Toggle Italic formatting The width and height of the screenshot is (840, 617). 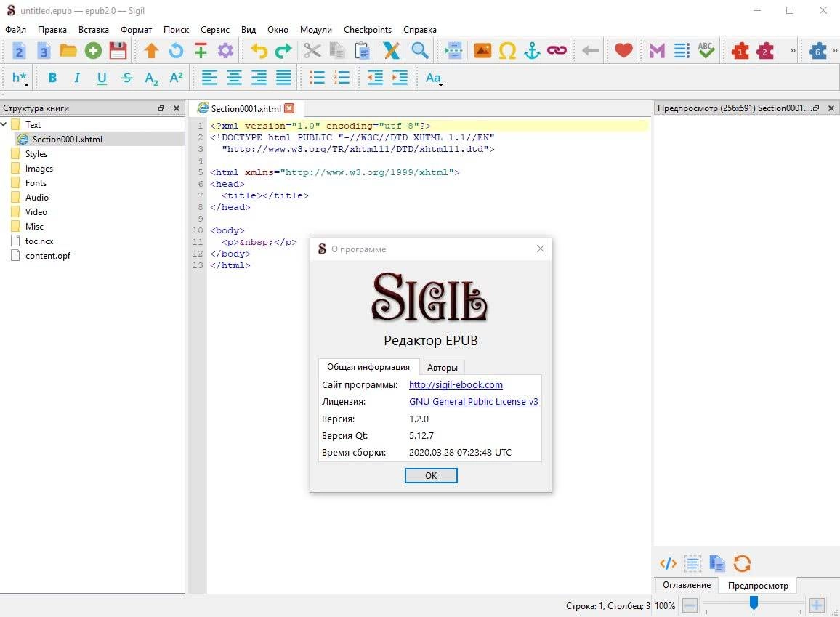(77, 78)
